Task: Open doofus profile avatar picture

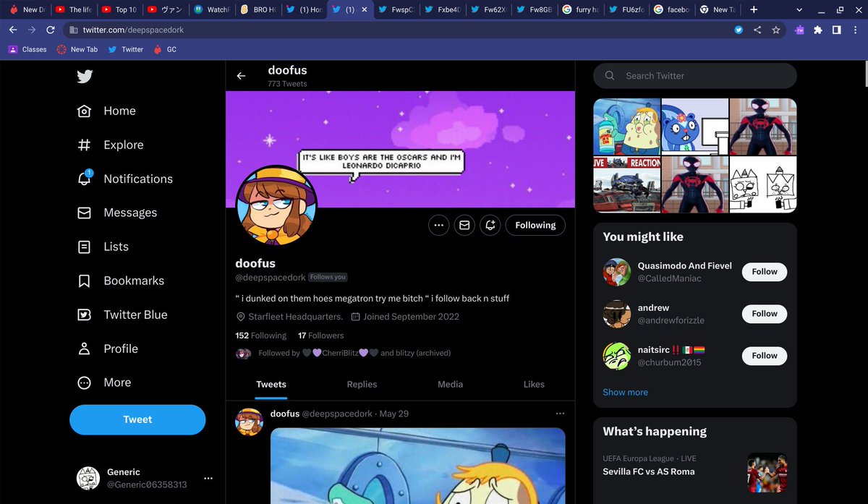Action: click(277, 205)
